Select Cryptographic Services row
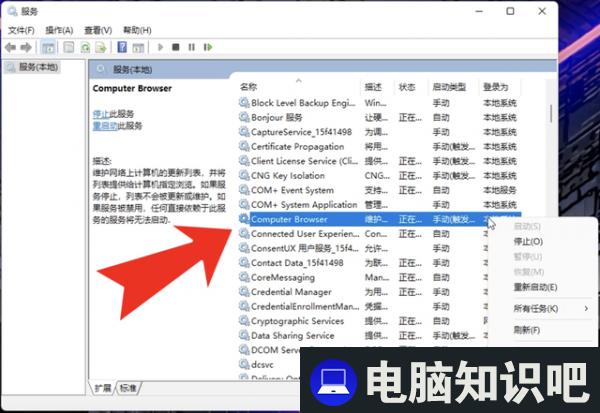 click(x=363, y=321)
